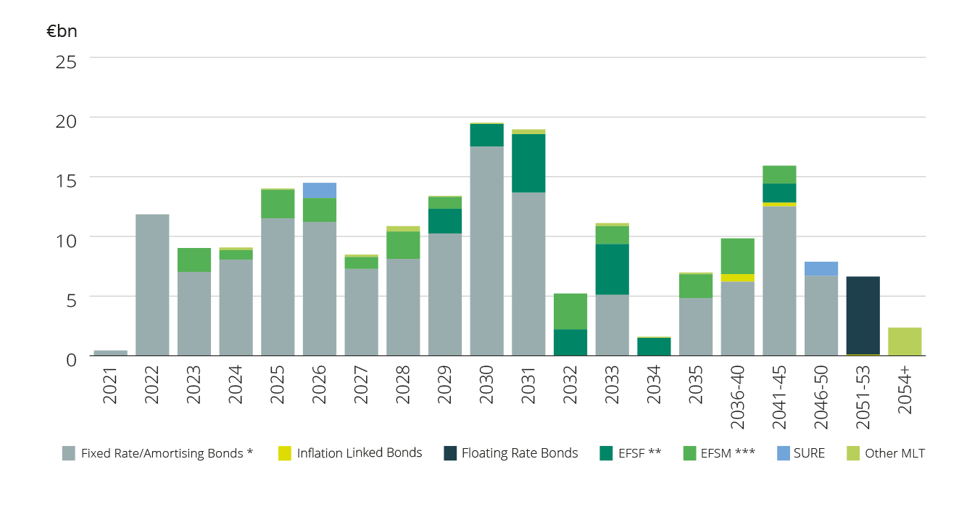Viewport: 980px width, 517px height.
Task: Click the gridline label reading 25
Action: coord(65,62)
